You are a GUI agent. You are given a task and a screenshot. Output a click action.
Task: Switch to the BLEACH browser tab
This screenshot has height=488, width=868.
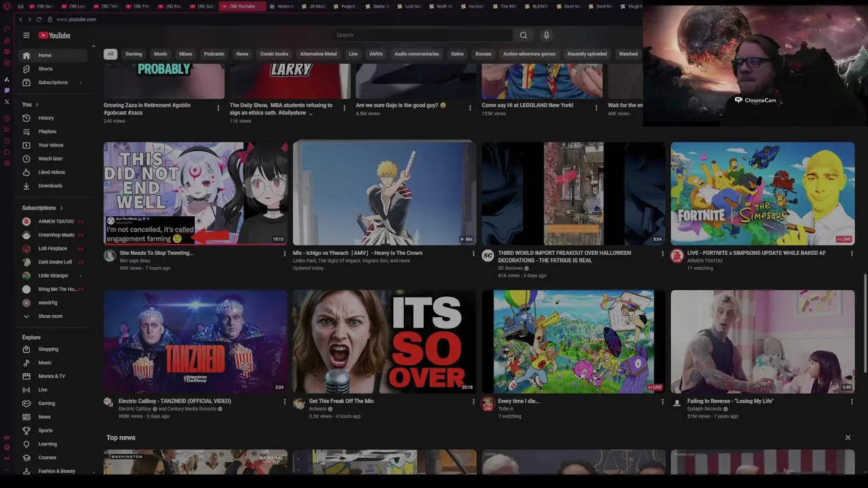[x=536, y=6]
